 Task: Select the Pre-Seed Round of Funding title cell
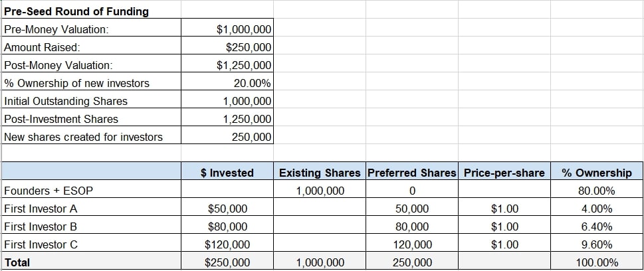pyautogui.click(x=76, y=11)
